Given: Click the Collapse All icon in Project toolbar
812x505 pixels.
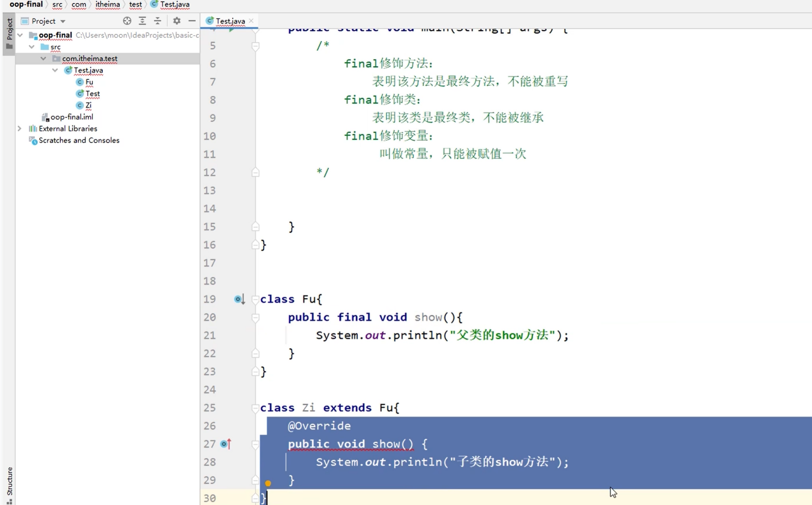Looking at the screenshot, I should click(157, 21).
